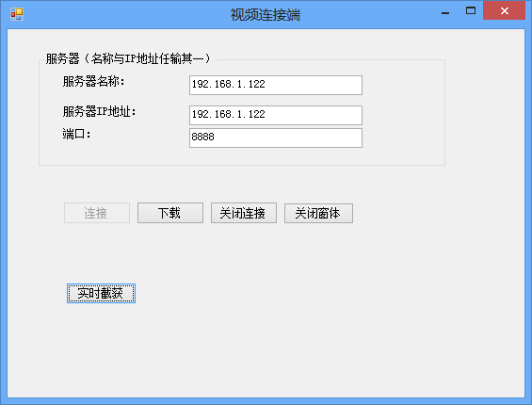Screen dimensions: 532x405
Task: Click the 服务器名称: label
Action: (x=93, y=82)
